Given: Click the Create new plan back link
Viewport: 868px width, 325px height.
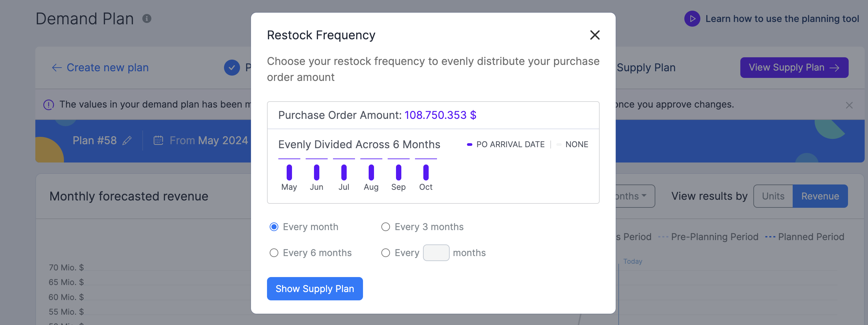Looking at the screenshot, I should [x=107, y=68].
